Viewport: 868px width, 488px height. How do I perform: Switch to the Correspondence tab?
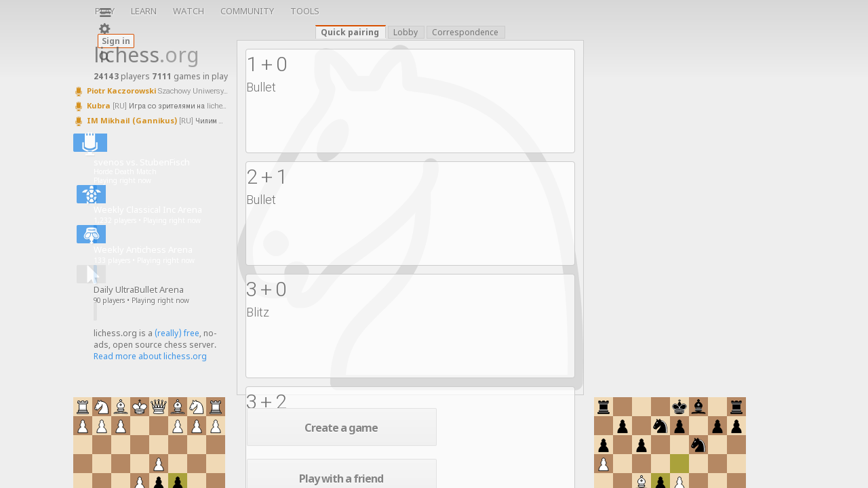465,32
